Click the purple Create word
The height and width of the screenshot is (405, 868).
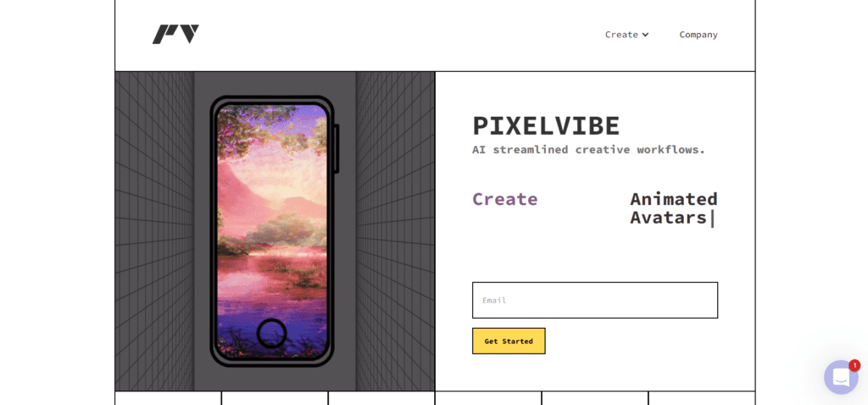(505, 198)
